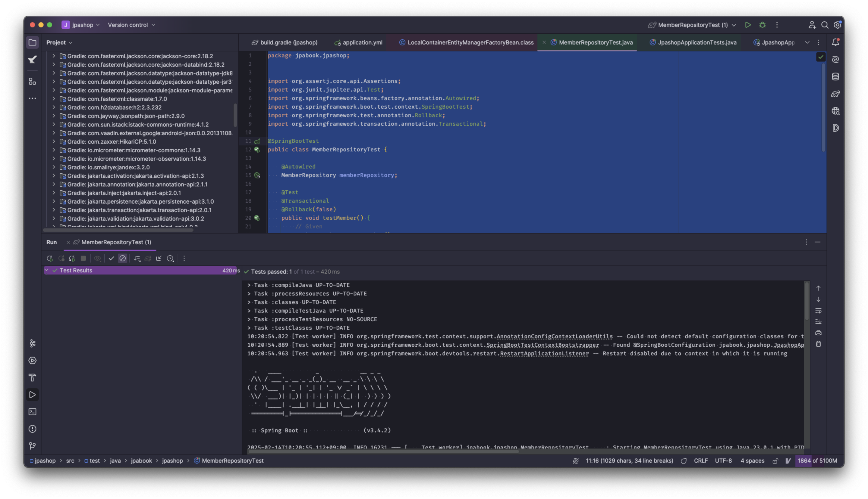The height and width of the screenshot is (499, 868).
Task: Click Rerun Failed Tests icon
Action: point(61,258)
